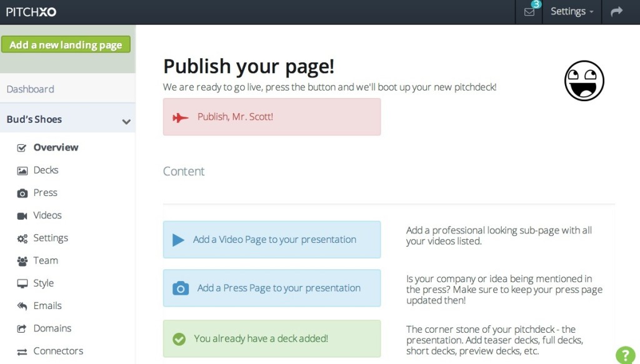Click the checkbox icon next to Overview
The width and height of the screenshot is (640, 364).
tap(22, 148)
